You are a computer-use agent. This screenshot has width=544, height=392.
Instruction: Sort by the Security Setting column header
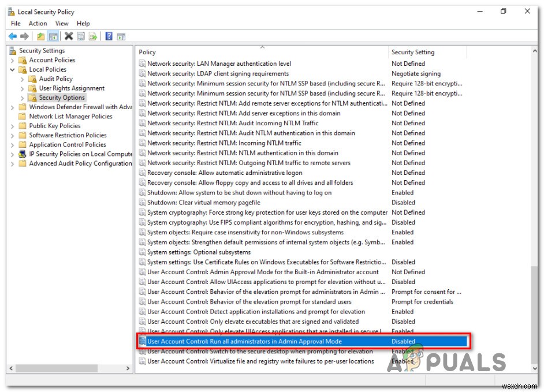pyautogui.click(x=427, y=52)
